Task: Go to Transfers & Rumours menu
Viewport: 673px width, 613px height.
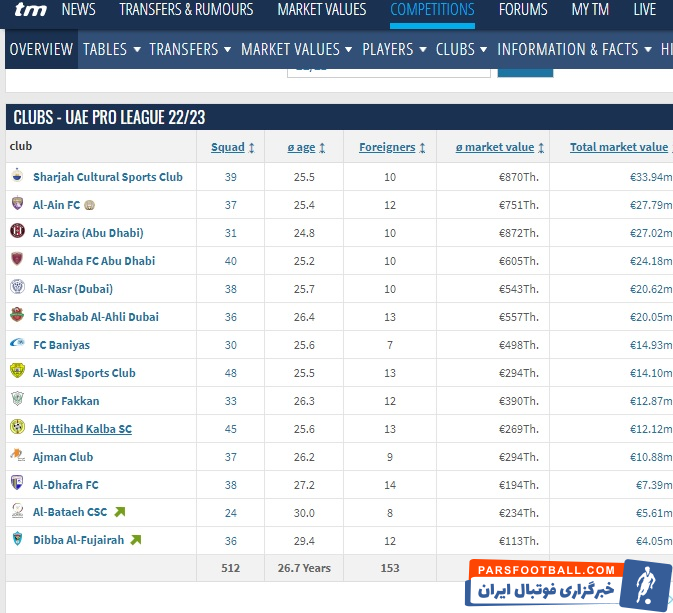Action: click(x=186, y=10)
